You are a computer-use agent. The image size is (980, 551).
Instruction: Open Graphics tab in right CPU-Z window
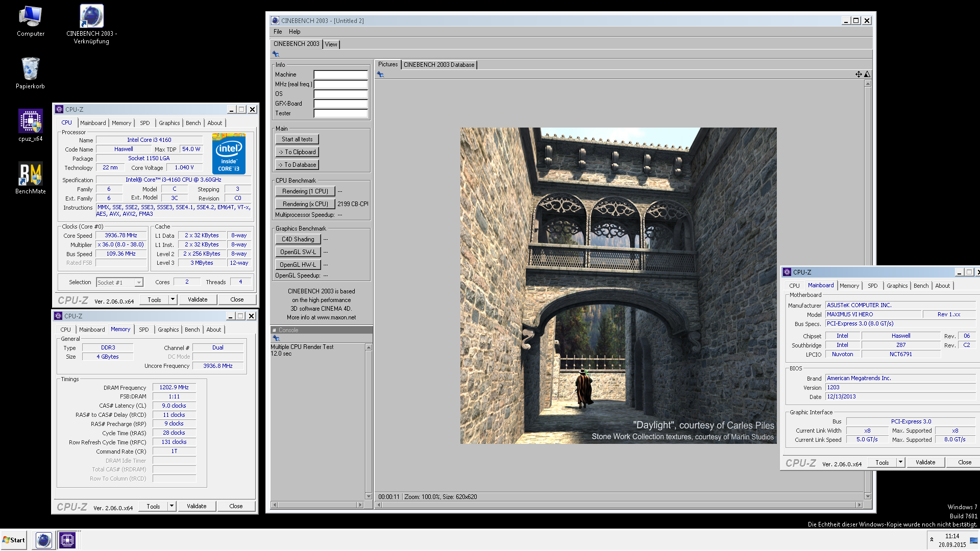[x=897, y=286]
